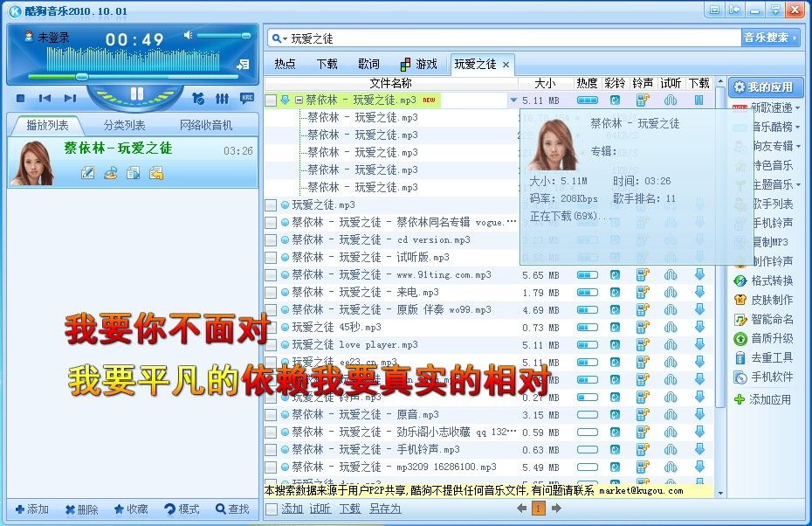Open the equalizer sliders icon

click(x=222, y=98)
